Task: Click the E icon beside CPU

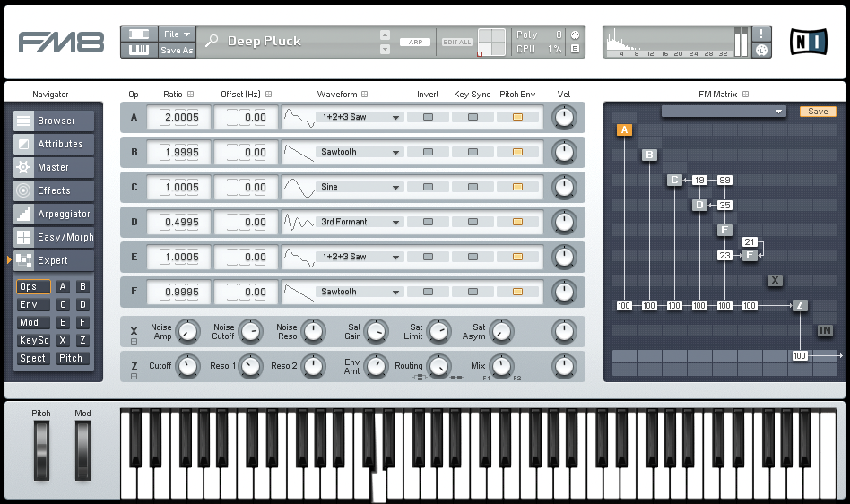Action: pyautogui.click(x=575, y=49)
